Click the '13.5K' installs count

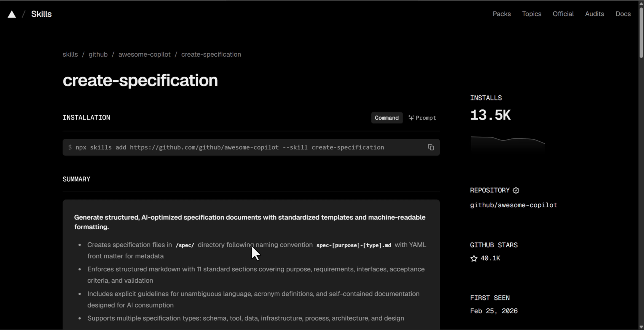click(x=490, y=115)
